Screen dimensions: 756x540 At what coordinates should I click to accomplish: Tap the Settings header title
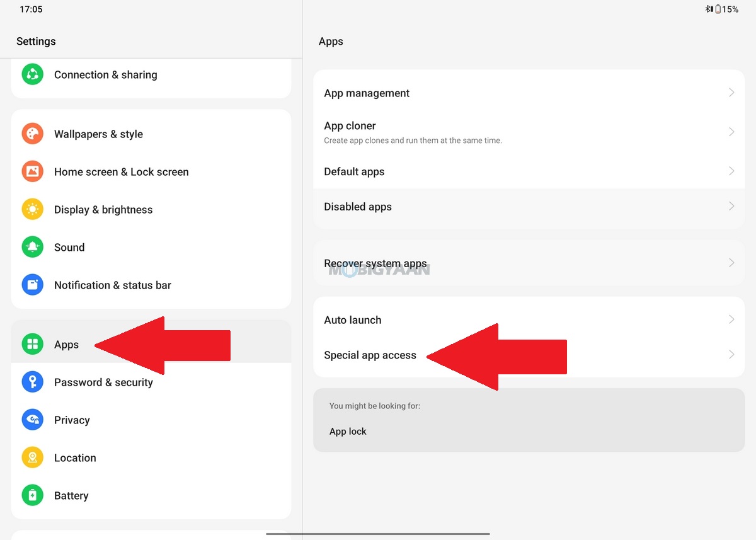pyautogui.click(x=36, y=42)
